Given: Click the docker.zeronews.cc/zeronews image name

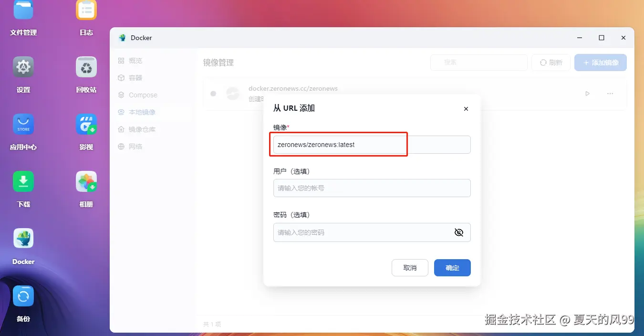Looking at the screenshot, I should tap(293, 89).
